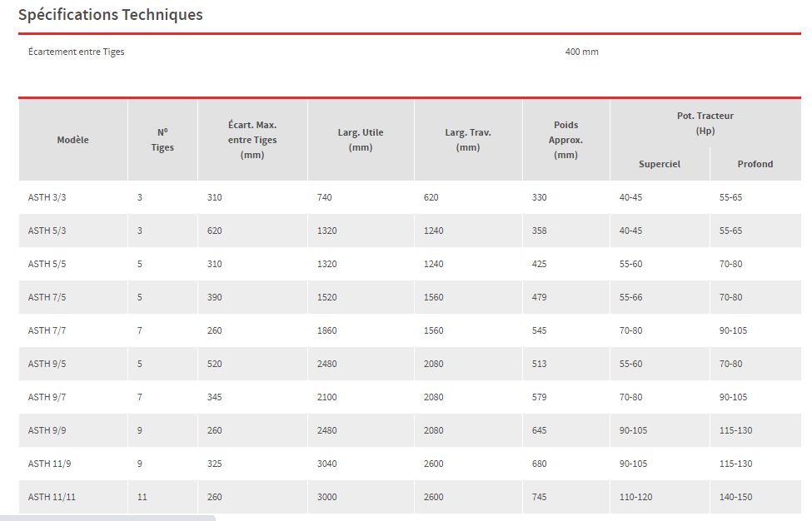The width and height of the screenshot is (812, 521).
Task: Click the 745 weight value
Action: pyautogui.click(x=540, y=497)
